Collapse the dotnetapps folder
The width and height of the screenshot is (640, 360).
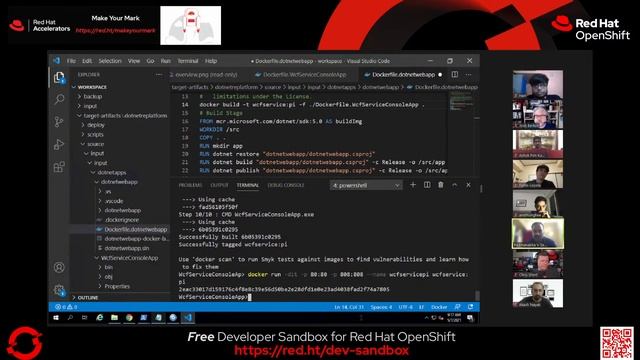coord(111,173)
